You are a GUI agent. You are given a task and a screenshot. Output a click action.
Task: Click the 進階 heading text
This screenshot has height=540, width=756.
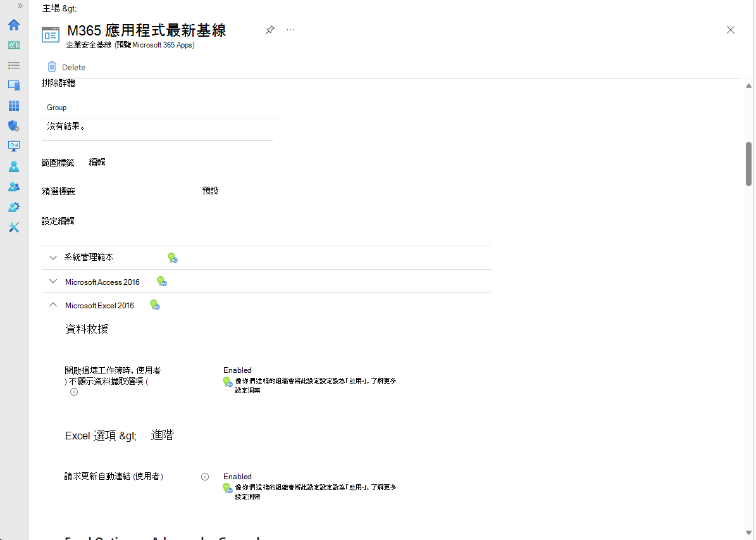(162, 435)
